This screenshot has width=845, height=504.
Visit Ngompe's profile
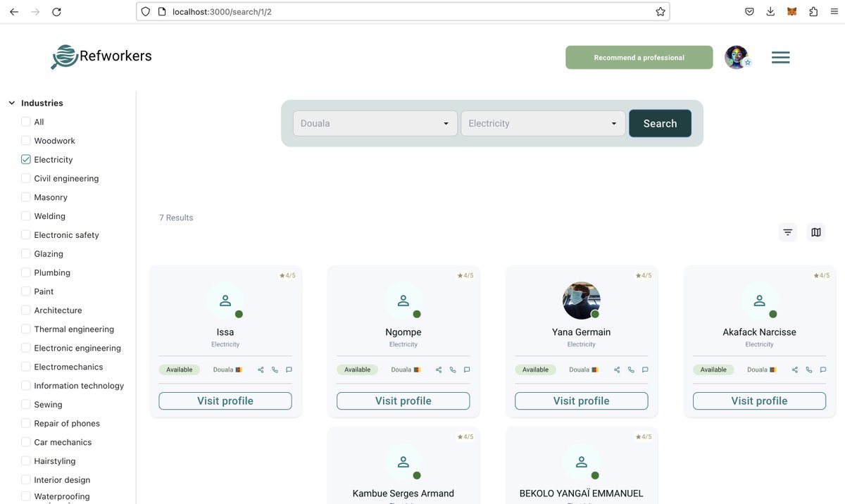coord(403,401)
